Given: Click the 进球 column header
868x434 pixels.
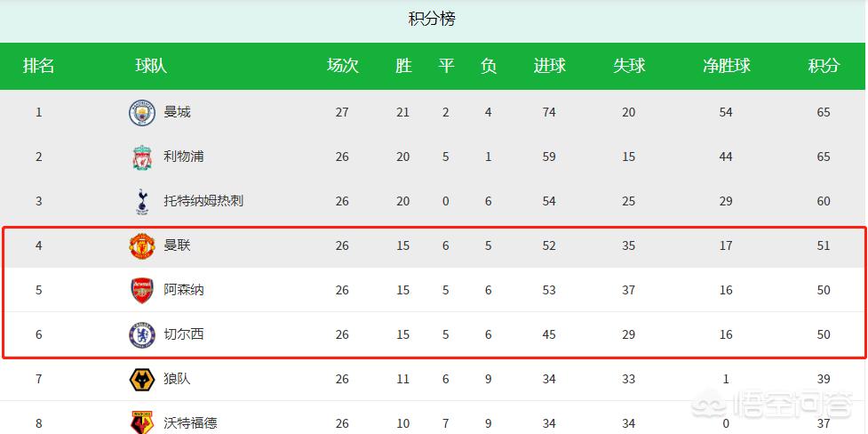Looking at the screenshot, I should pos(549,66).
